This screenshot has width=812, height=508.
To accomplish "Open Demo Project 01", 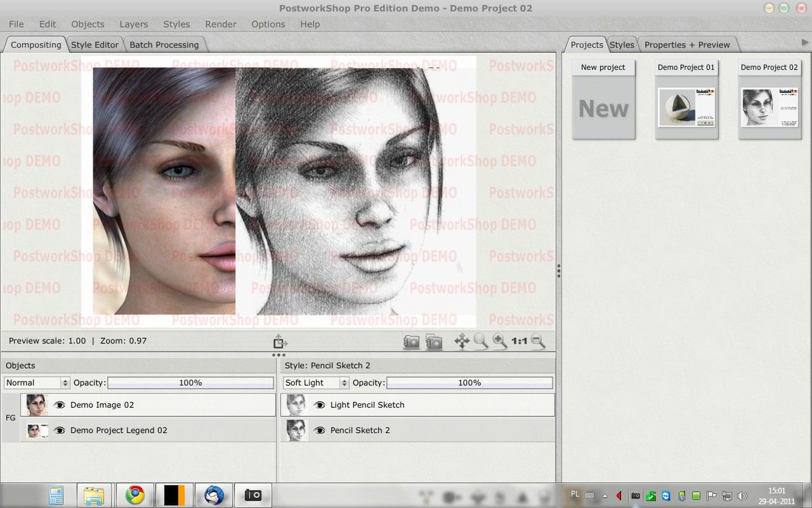I will click(686, 100).
